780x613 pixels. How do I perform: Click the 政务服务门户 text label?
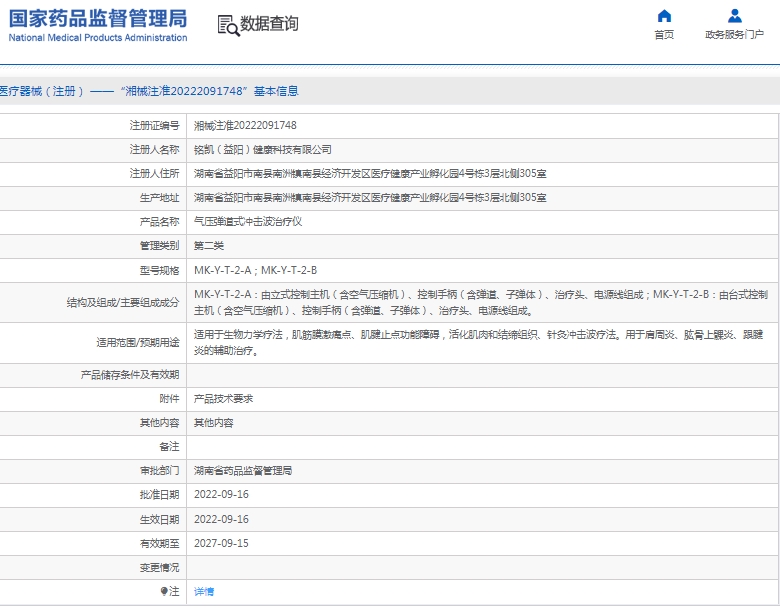pos(734,34)
